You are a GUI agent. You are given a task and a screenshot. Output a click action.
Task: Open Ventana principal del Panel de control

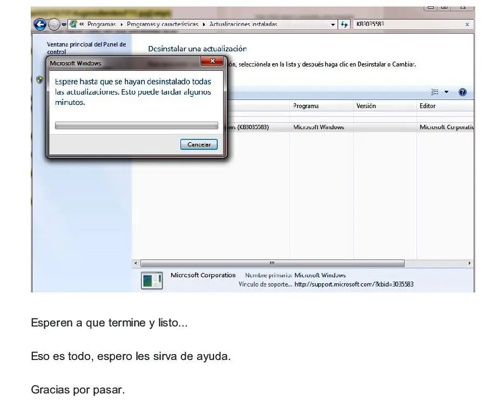tap(86, 48)
